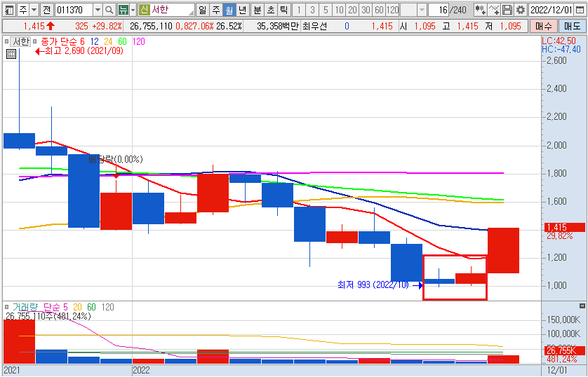Viewport: 588px width, 377px height.
Task: Click the stock code field 011370
Action: click(x=74, y=10)
